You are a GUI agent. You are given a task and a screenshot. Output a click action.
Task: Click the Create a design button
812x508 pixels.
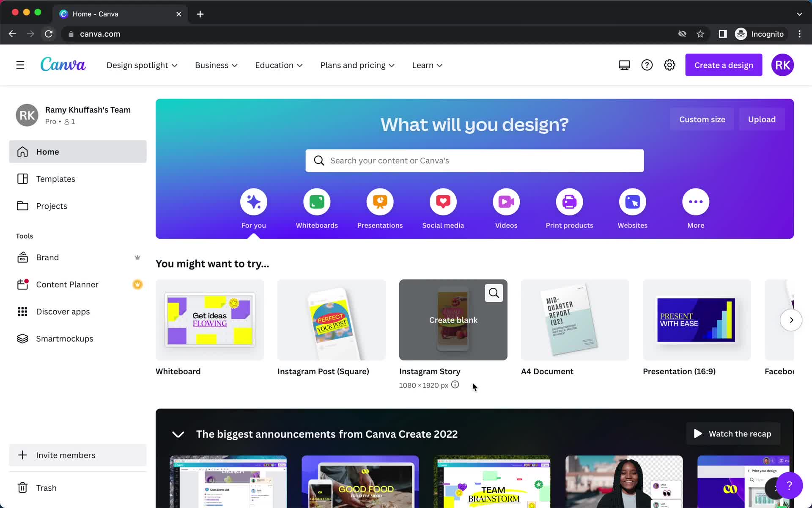pyautogui.click(x=724, y=65)
